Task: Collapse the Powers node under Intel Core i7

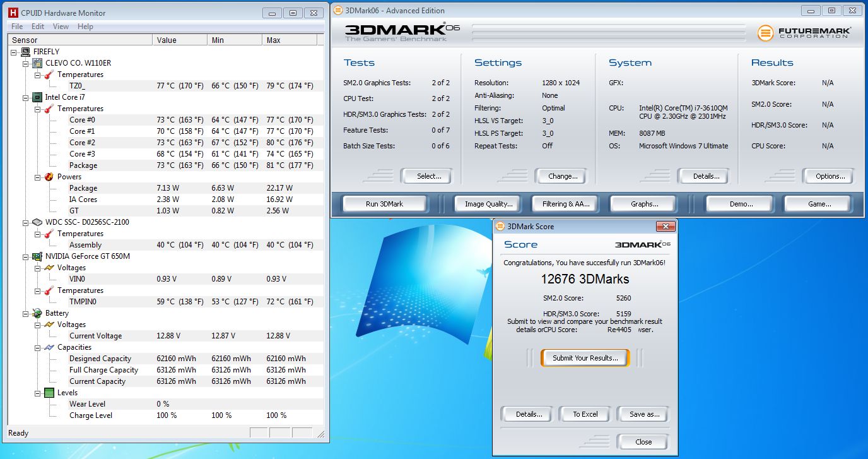Action: tap(37, 177)
